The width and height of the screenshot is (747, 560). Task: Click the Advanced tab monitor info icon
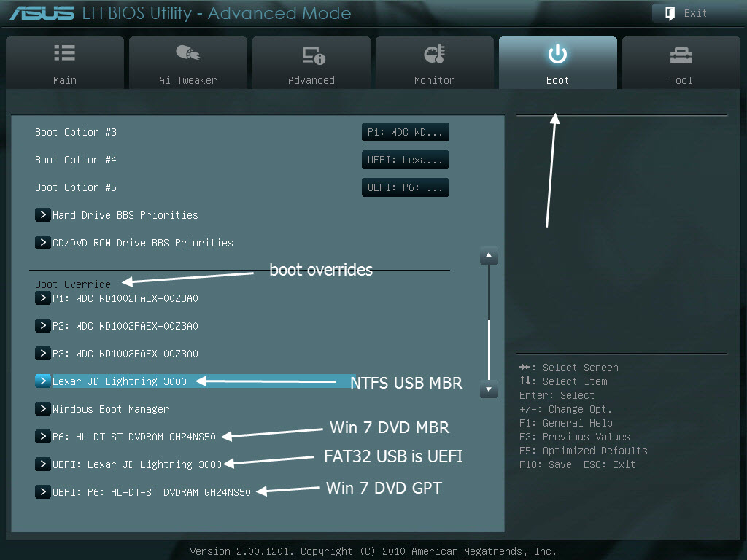coord(314,55)
